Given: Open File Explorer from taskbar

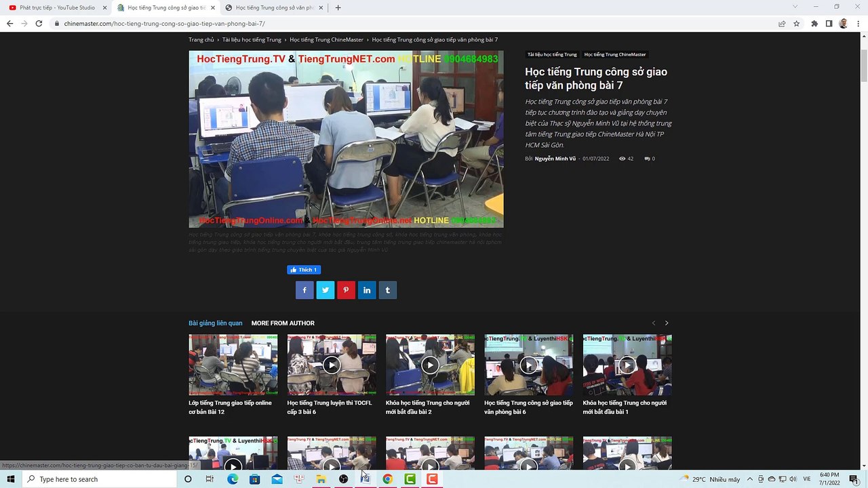Looking at the screenshot, I should 321,479.
